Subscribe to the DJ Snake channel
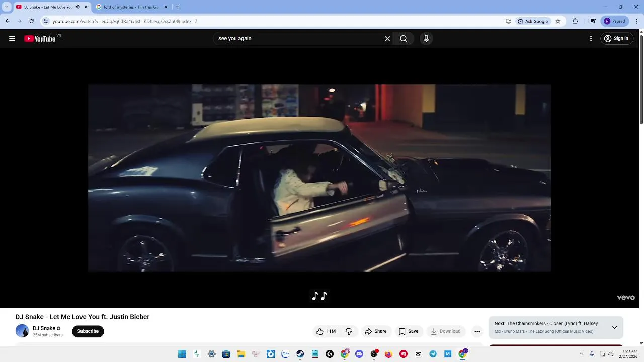Viewport: 644px width, 362px height. tap(88, 331)
